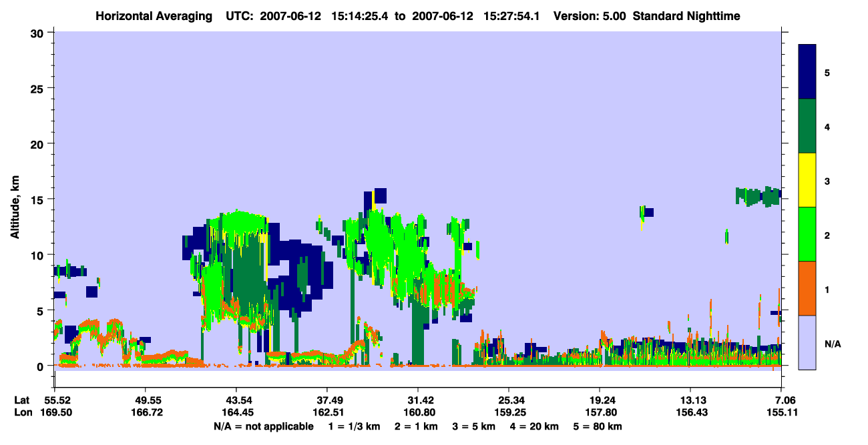Click the '4 = 20 km' legend entry
This screenshot has height=445, width=868.
click(533, 426)
